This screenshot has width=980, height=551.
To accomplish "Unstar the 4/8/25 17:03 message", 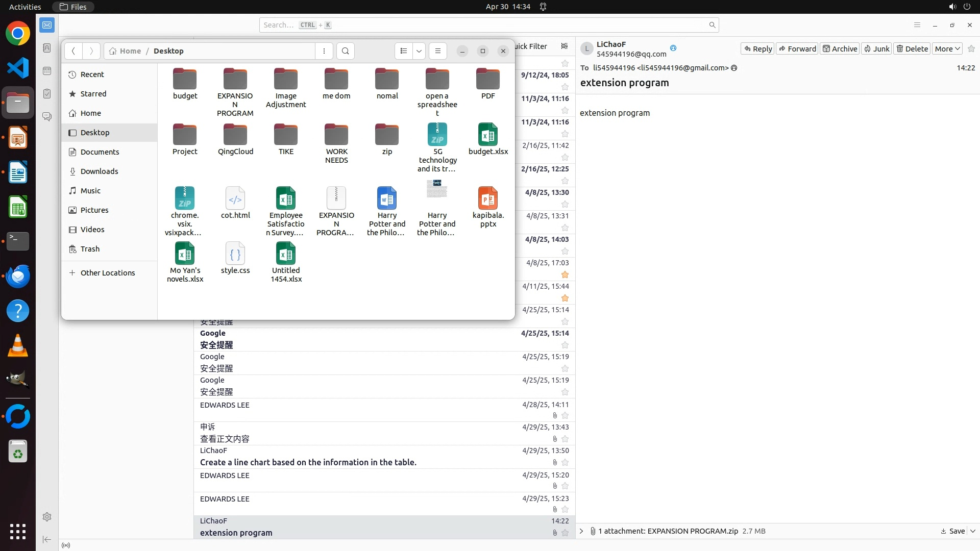I will [x=565, y=274].
